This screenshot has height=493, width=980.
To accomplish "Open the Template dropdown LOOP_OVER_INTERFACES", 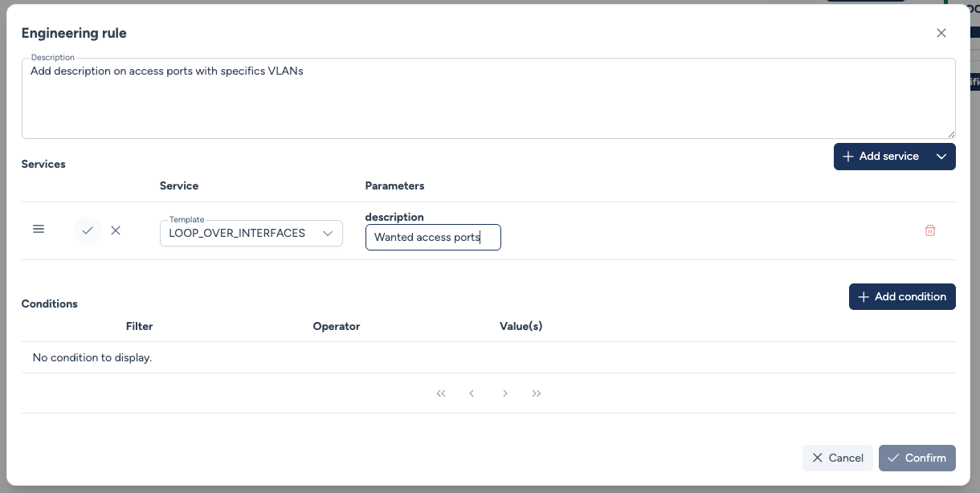I will pyautogui.click(x=251, y=234).
